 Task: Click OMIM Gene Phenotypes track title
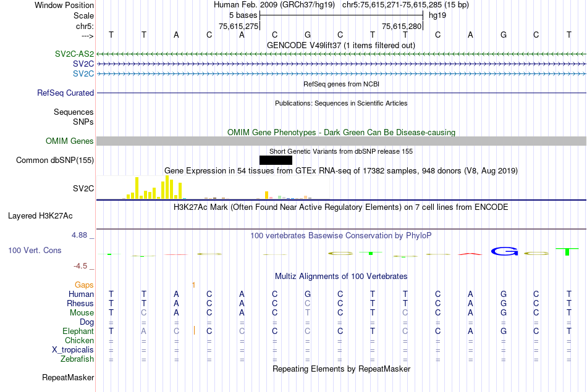341,132
